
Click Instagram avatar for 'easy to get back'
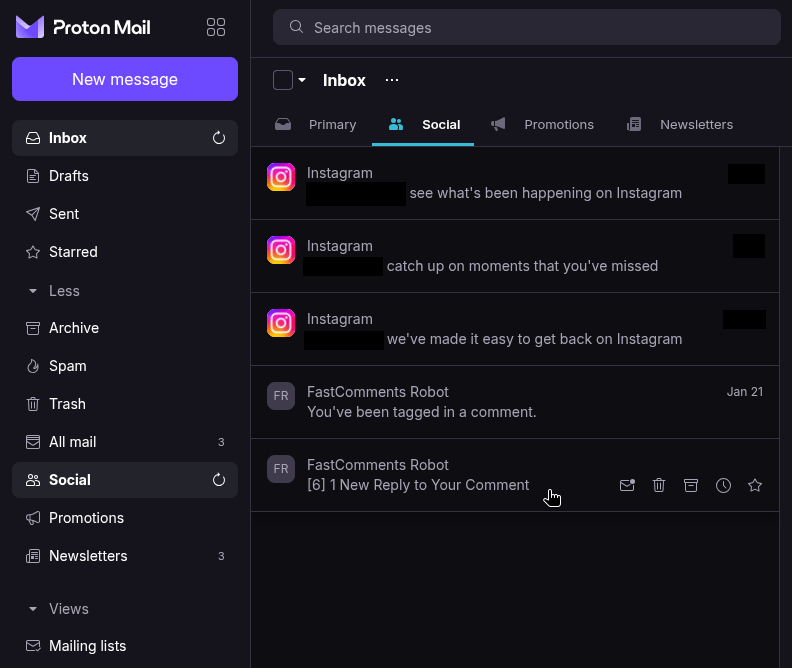click(x=281, y=323)
